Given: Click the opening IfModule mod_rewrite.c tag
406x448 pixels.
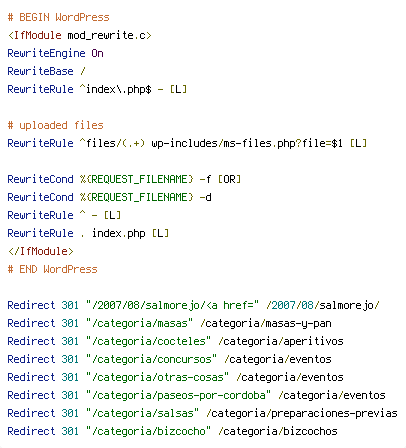Looking at the screenshot, I should (x=79, y=35).
